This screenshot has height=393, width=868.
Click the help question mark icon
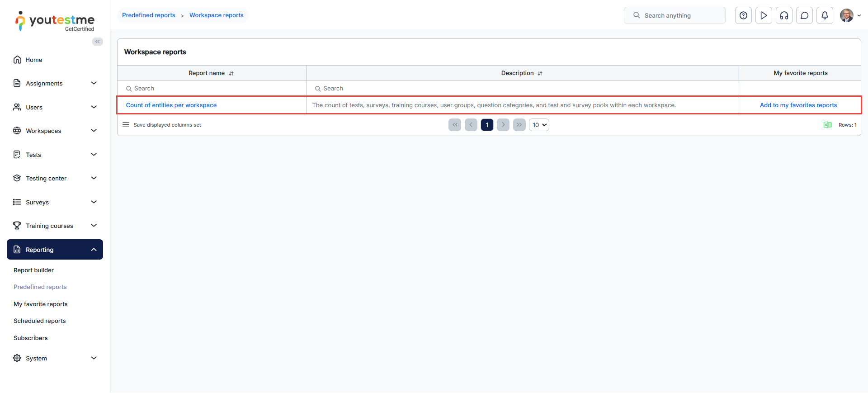[743, 15]
